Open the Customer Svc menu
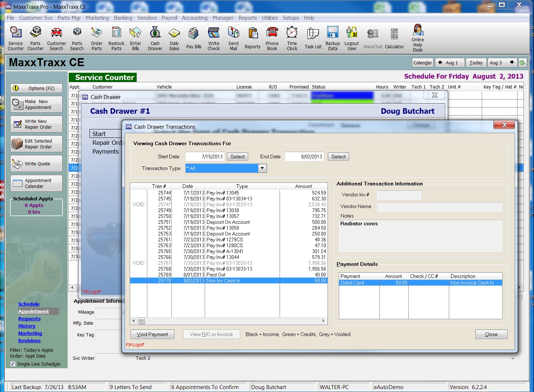 (x=36, y=18)
